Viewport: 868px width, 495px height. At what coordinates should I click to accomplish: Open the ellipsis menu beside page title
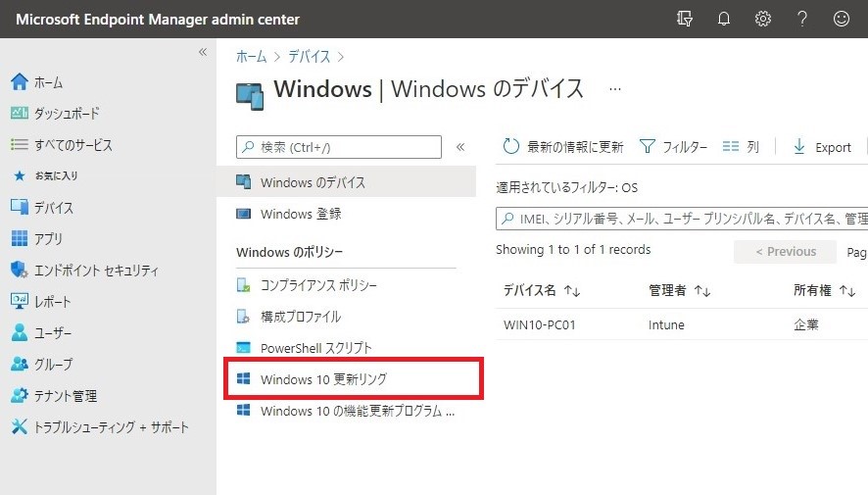[x=615, y=88]
